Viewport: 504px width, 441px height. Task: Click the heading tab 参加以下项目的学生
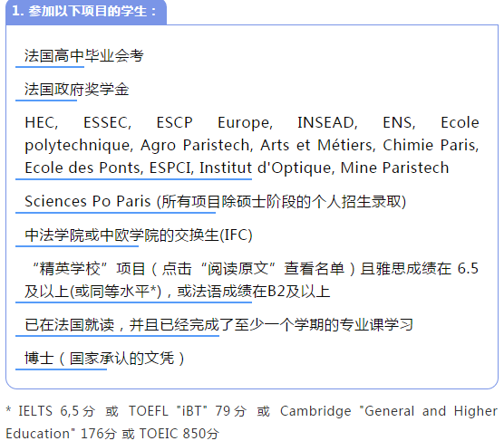[86, 12]
